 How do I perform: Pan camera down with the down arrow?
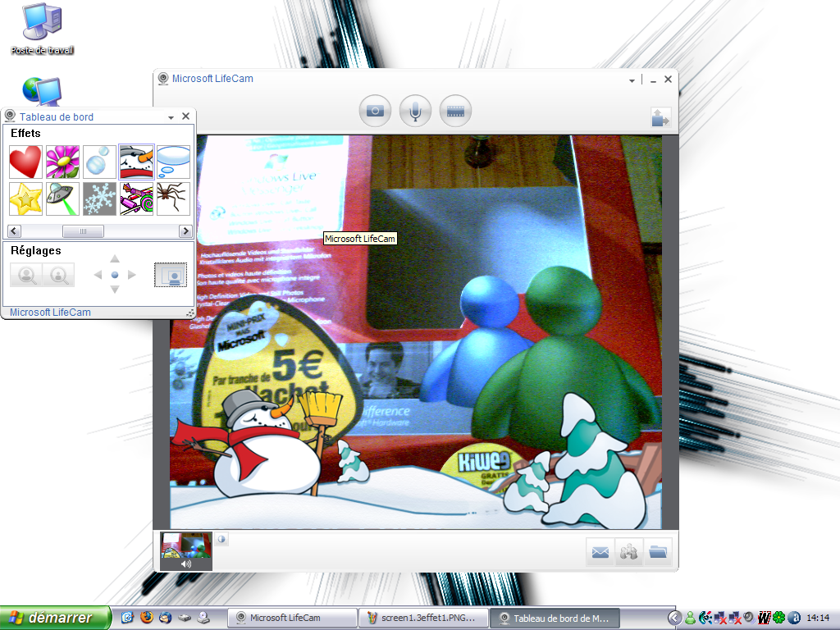(x=115, y=290)
